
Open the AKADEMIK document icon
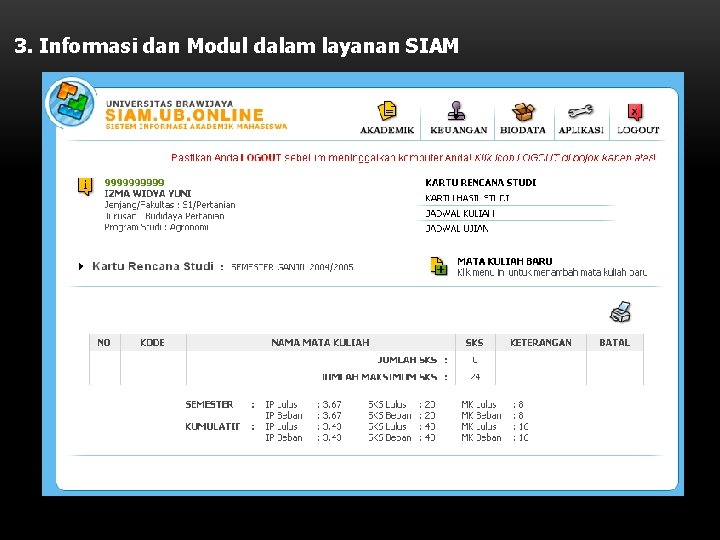[387, 111]
